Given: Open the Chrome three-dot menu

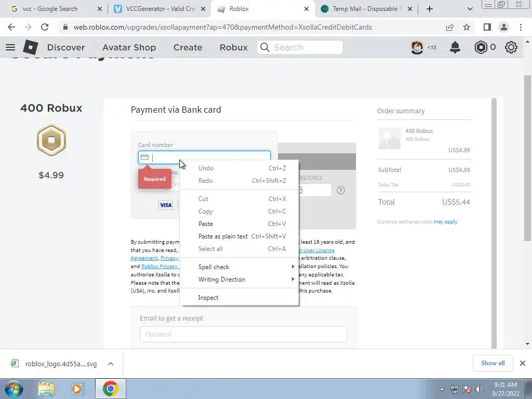Looking at the screenshot, I should pyautogui.click(x=521, y=27).
